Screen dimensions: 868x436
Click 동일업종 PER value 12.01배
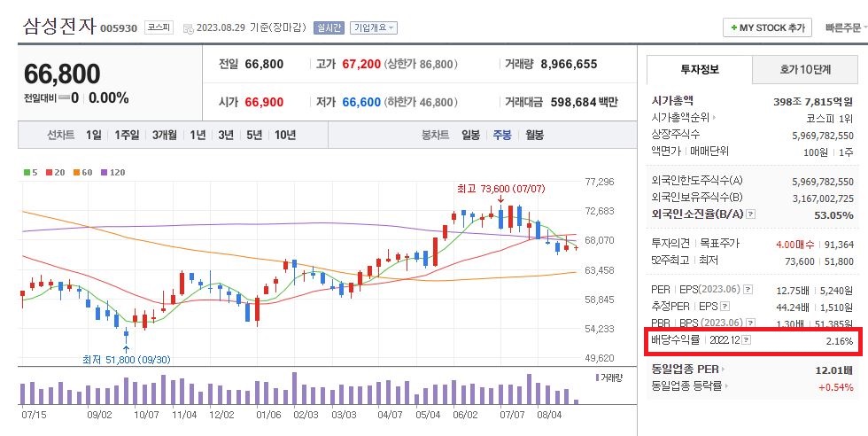pyautogui.click(x=834, y=370)
